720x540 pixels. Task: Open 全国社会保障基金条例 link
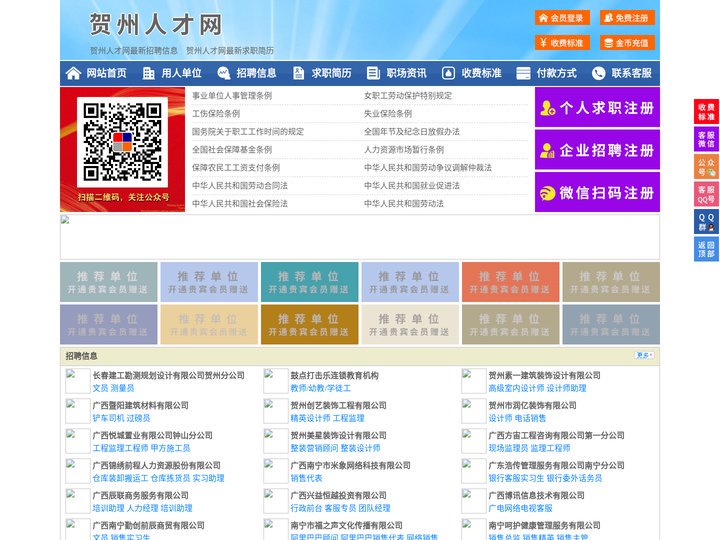click(232, 150)
